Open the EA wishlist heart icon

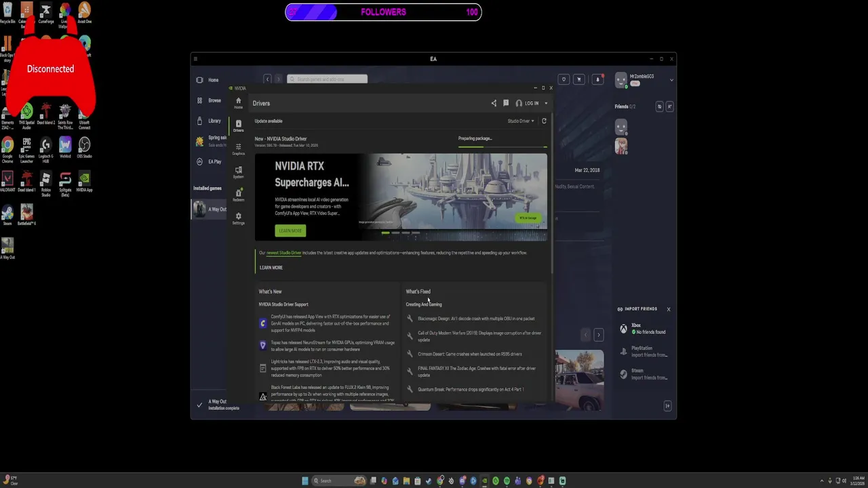[x=564, y=79]
